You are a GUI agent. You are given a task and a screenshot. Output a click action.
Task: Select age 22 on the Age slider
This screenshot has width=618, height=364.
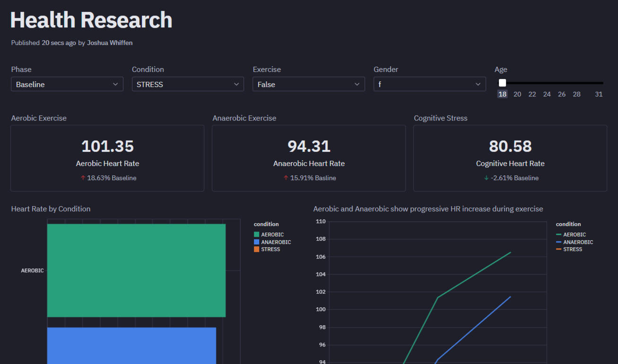(532, 94)
